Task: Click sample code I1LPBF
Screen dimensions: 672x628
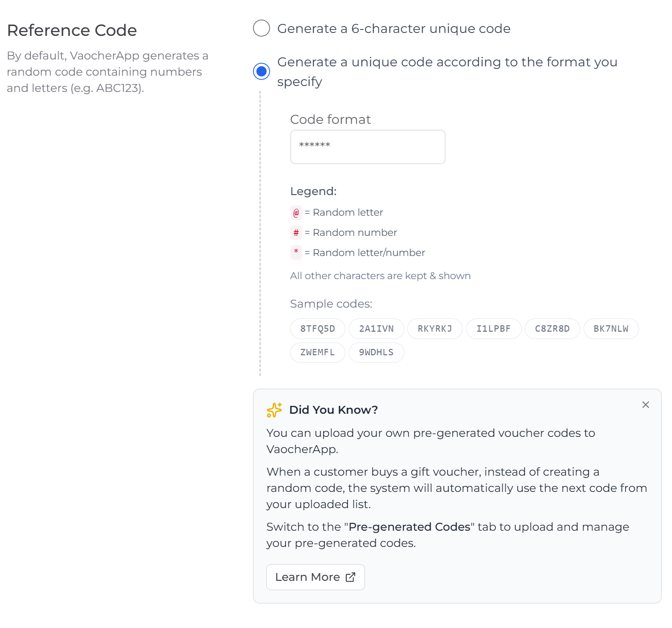Action: pyautogui.click(x=494, y=329)
